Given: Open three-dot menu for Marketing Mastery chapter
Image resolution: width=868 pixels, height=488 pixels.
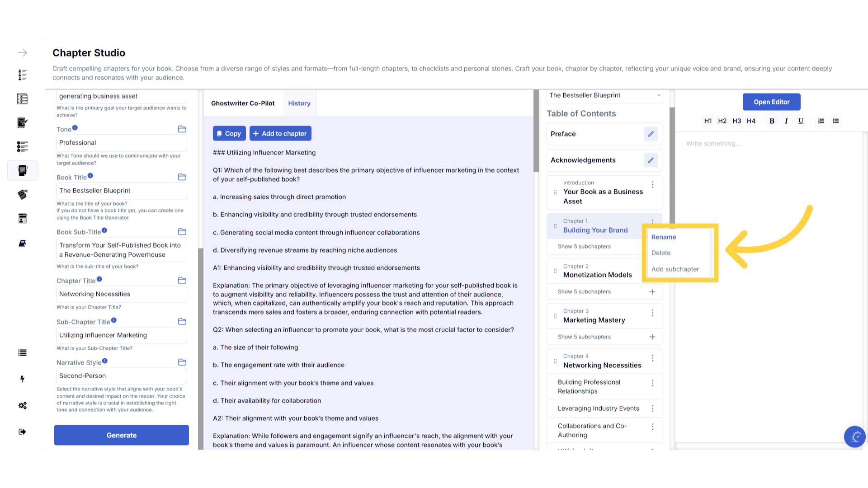Looking at the screenshot, I should tap(652, 313).
